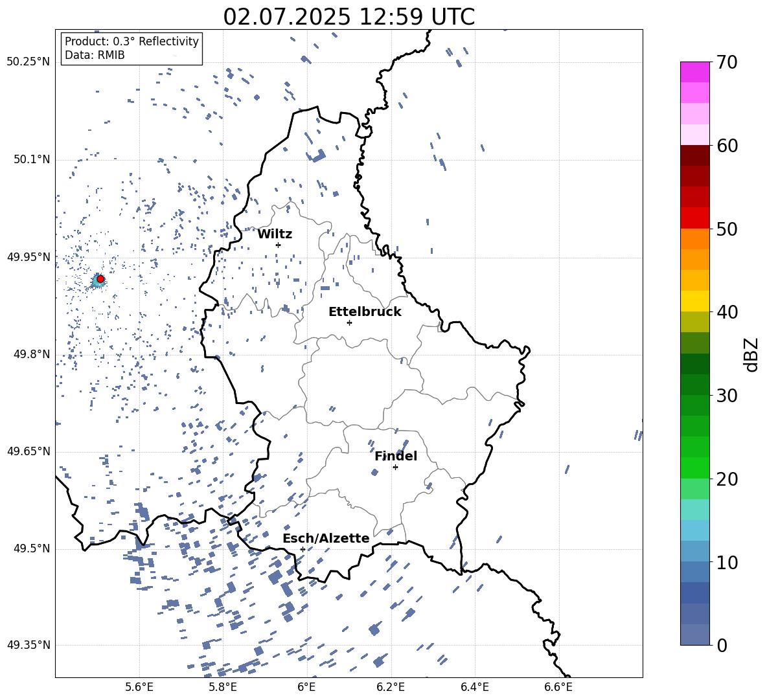Click the magenta top colorbar segment
Viewport: 767px width, 700px height.
695,72
